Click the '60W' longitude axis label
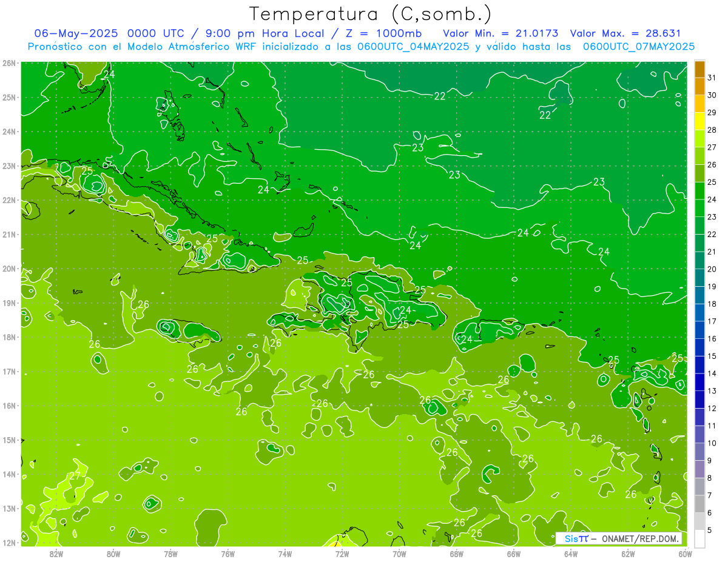 tap(686, 553)
